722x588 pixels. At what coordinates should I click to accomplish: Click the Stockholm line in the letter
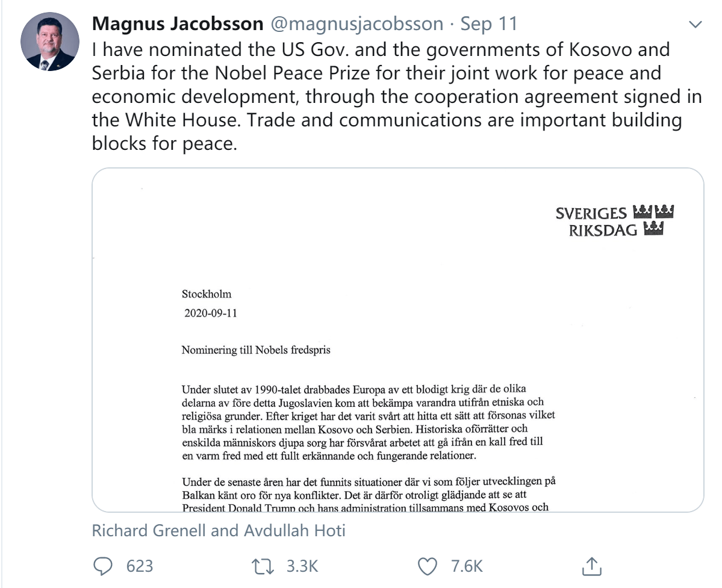(x=207, y=294)
